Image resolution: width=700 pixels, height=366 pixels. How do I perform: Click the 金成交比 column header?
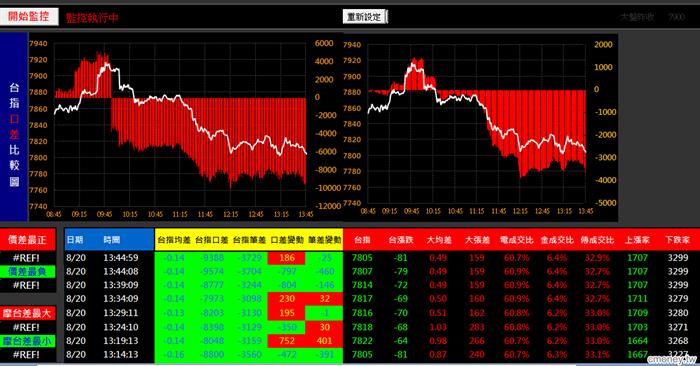[557, 240]
